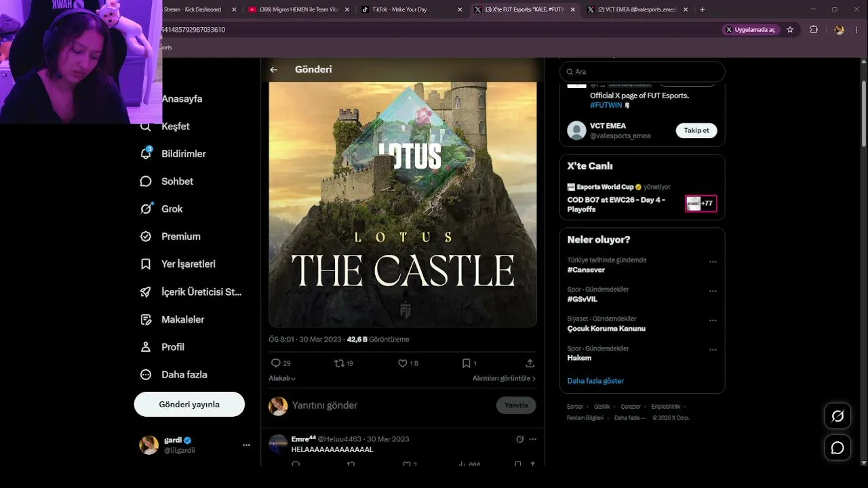Open the Şartlar footer link
Screen dimensions: 868x488
point(575,407)
